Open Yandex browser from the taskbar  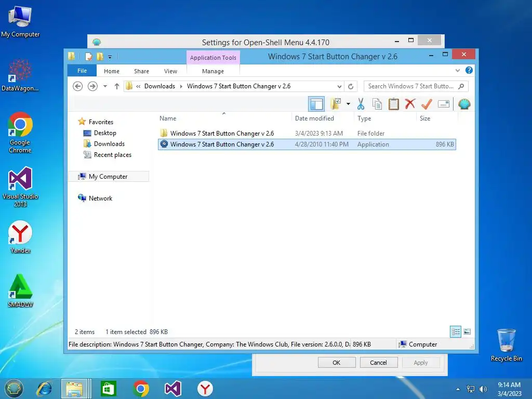[205, 389]
